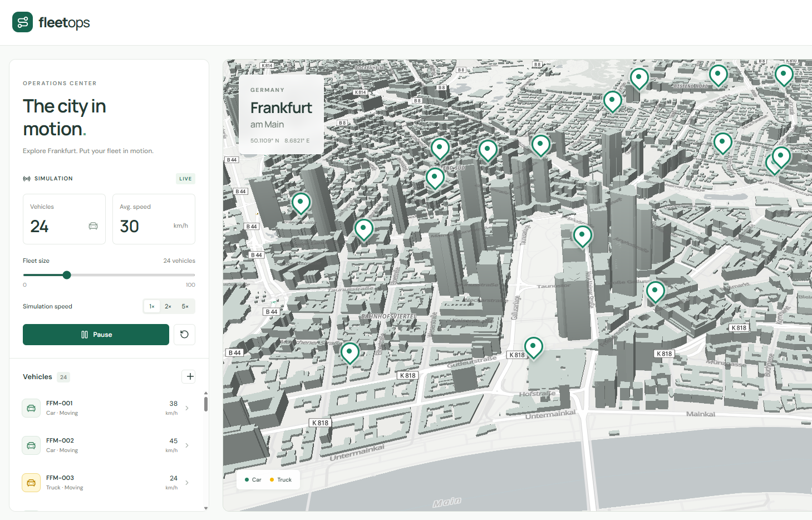Click the FFM-002 car icon
812x520 pixels.
(x=31, y=445)
